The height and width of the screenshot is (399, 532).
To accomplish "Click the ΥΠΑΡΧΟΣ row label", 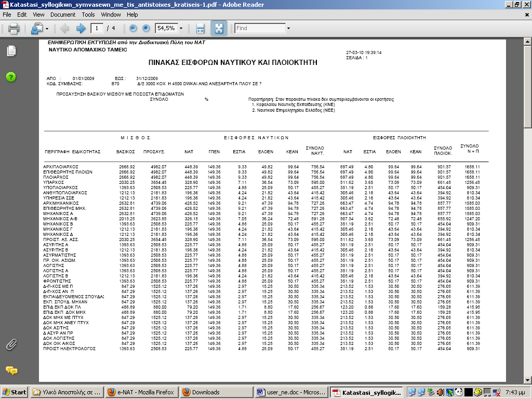I will [x=54, y=182].
